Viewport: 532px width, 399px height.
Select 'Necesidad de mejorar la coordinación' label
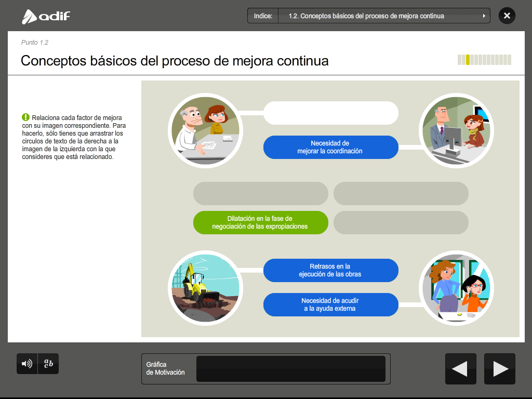[330, 147]
